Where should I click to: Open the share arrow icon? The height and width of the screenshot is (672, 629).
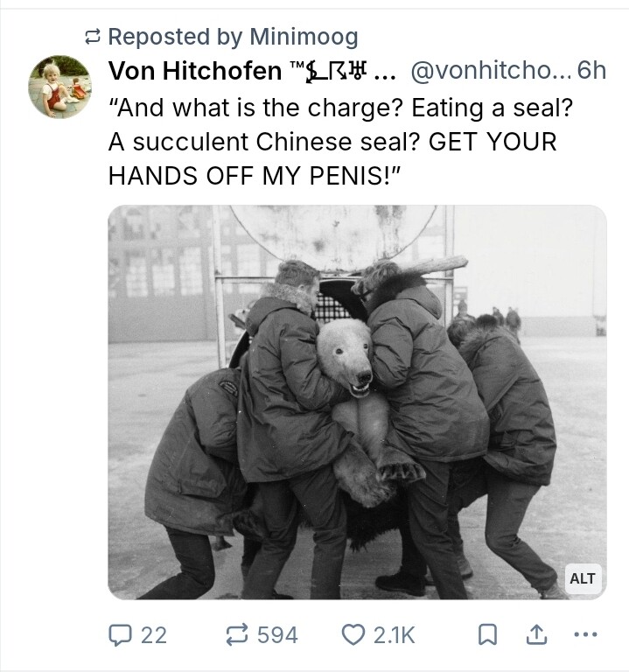click(x=536, y=634)
